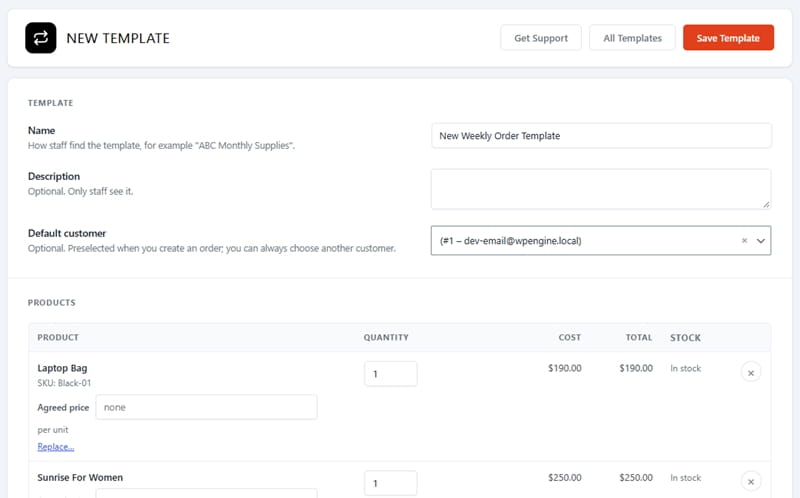Use the Description field resize handle
Viewport: 800px width, 498px height.
pyautogui.click(x=766, y=205)
